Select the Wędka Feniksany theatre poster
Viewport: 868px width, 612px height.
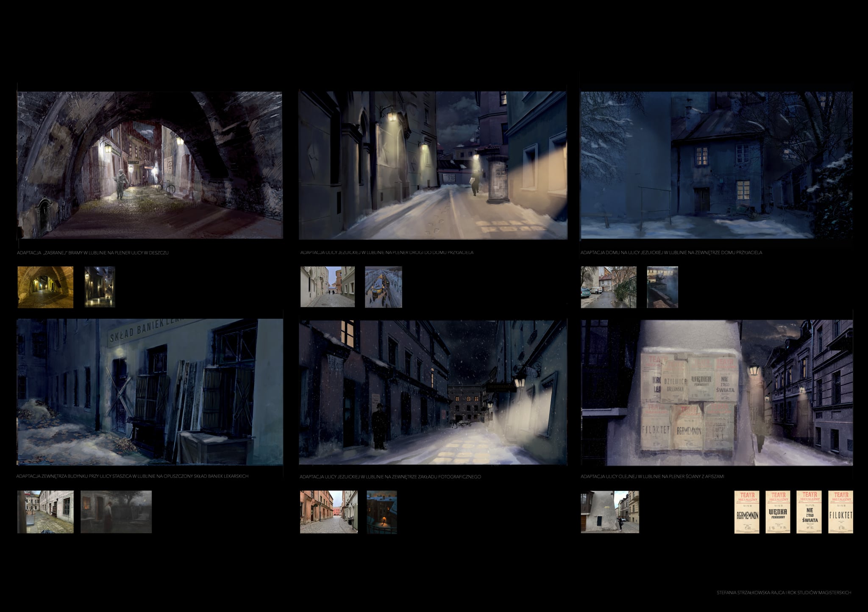click(779, 512)
